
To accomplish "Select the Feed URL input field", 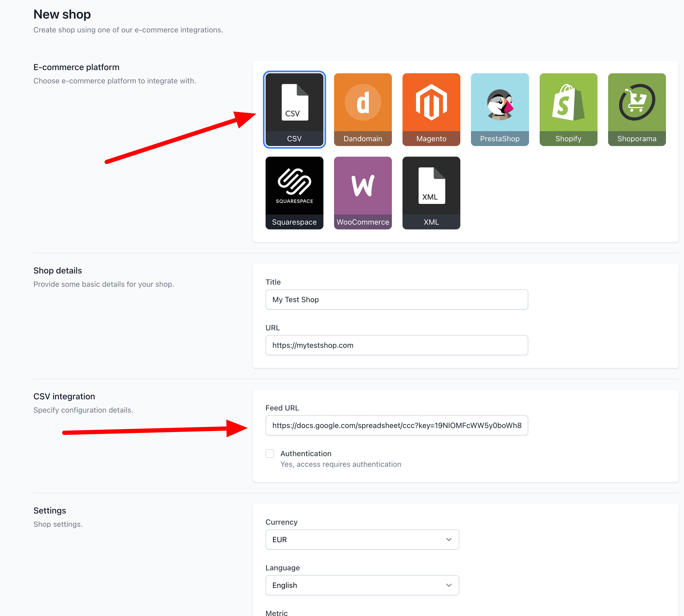I will [396, 425].
